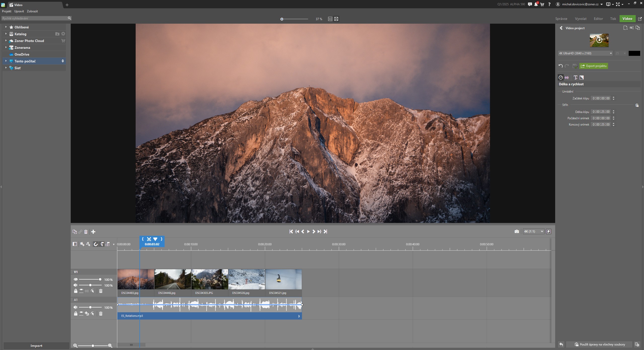Click the undo arrow in project panel
Image resolution: width=644 pixels, height=350 pixels.
(x=560, y=66)
